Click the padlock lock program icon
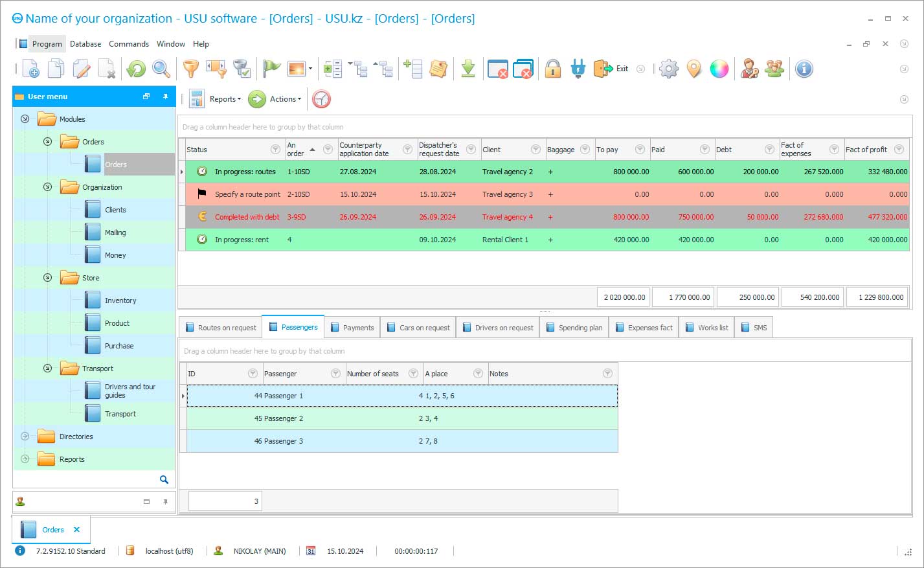924x568 pixels. (552, 69)
